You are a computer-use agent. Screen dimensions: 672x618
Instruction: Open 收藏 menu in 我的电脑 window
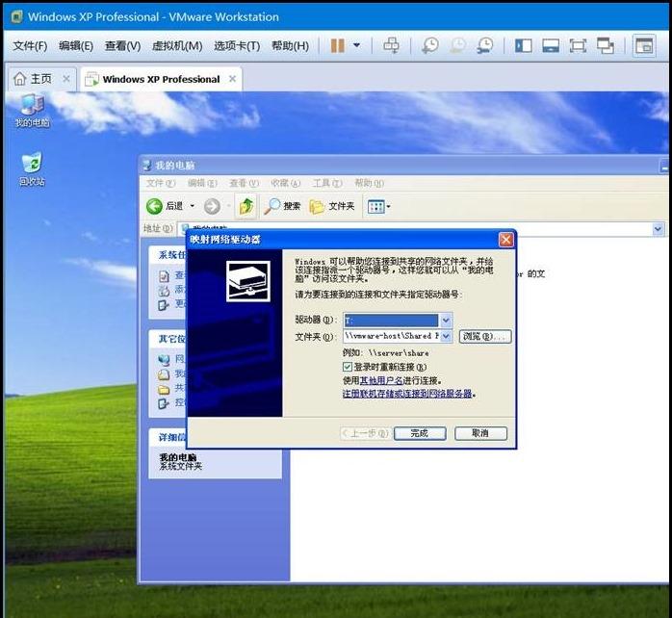[285, 184]
